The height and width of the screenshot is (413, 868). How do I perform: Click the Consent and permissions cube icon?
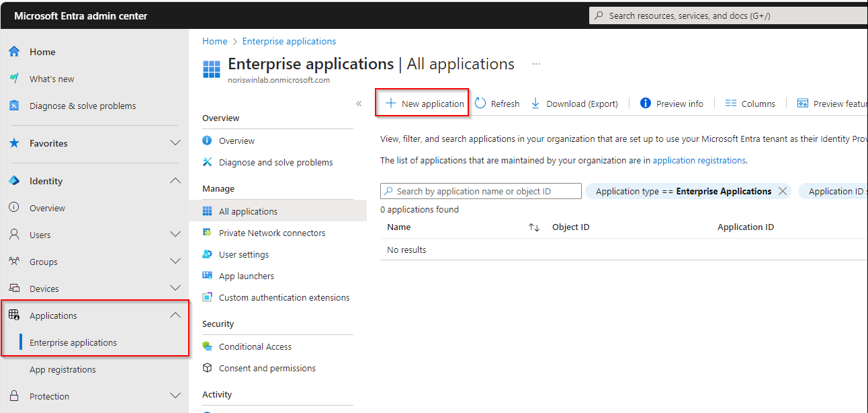207,368
